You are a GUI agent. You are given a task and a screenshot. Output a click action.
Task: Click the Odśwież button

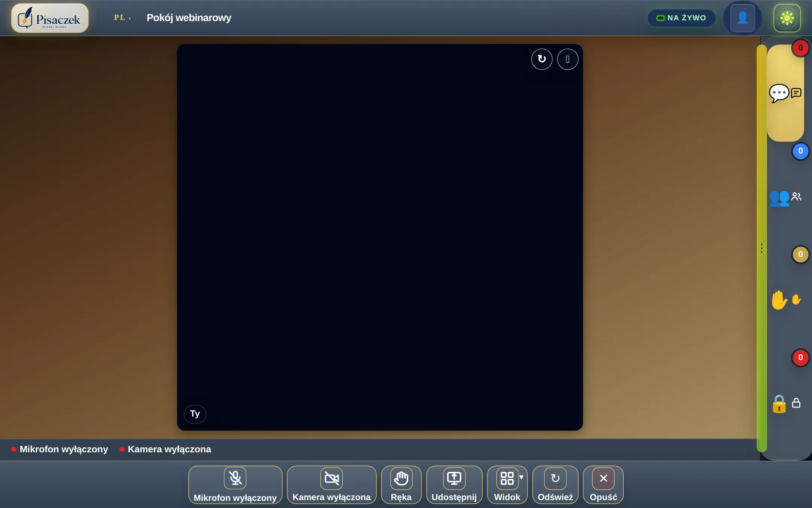pos(555,485)
